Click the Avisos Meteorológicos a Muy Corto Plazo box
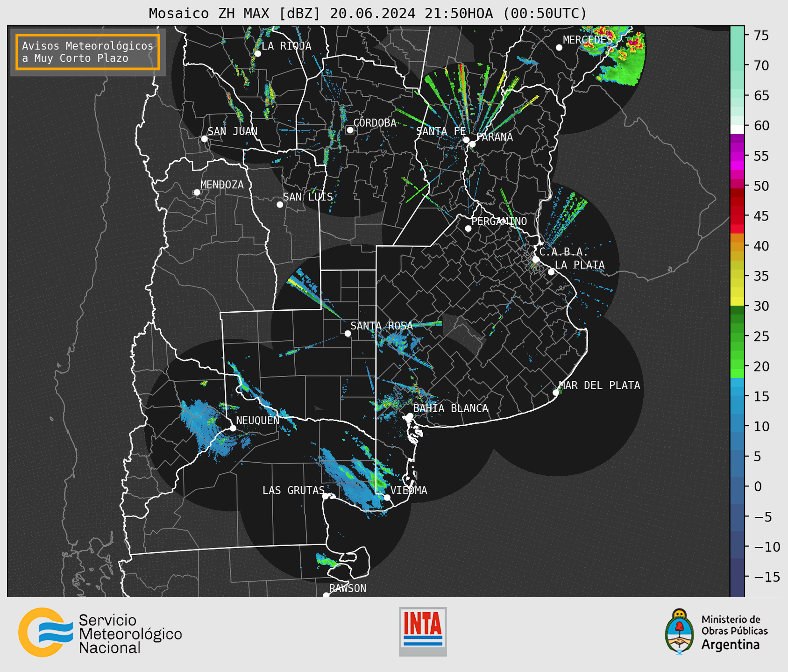 [88, 52]
